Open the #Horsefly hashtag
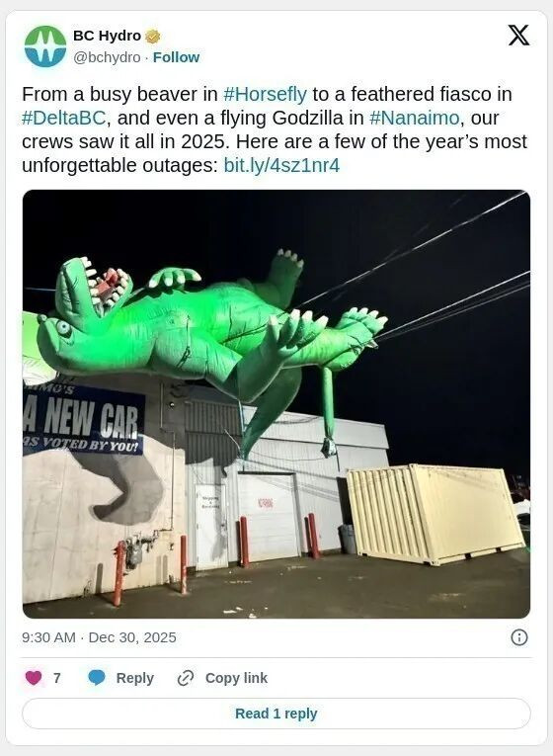Image resolution: width=553 pixels, height=756 pixels. point(265,94)
